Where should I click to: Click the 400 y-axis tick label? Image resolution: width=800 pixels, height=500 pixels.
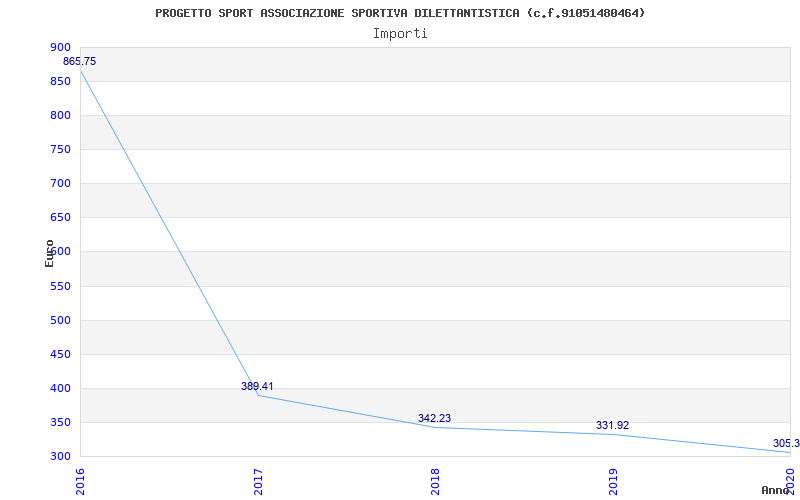coord(60,388)
